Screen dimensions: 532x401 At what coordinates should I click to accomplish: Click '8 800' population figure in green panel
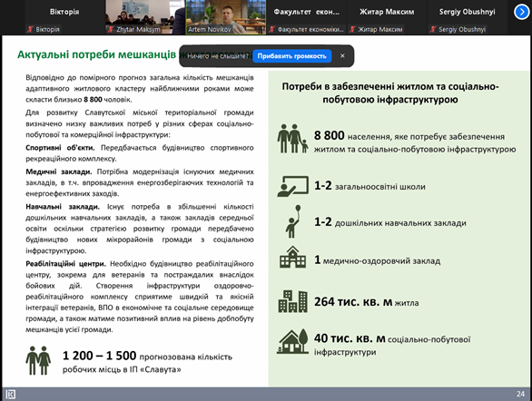[330, 135]
